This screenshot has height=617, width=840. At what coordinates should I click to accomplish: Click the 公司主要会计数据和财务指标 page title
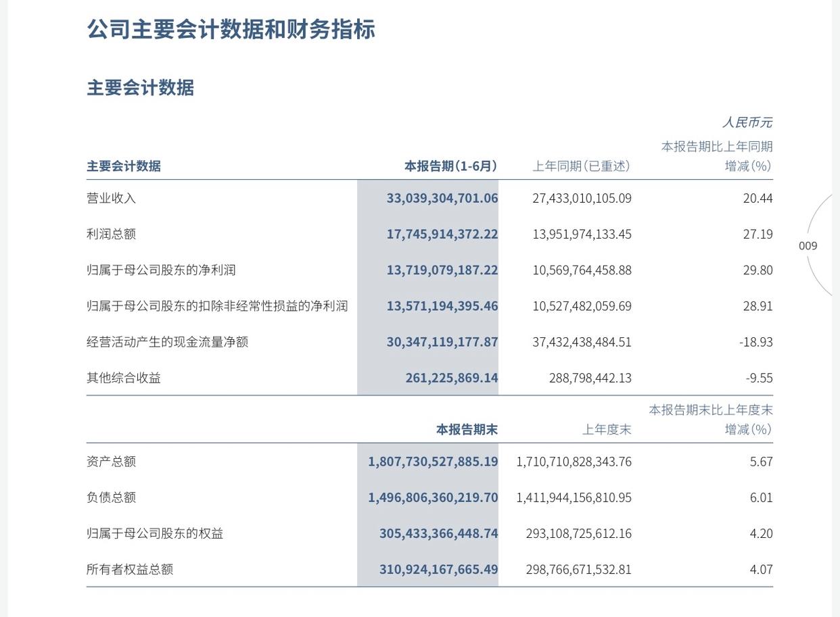coord(231,30)
